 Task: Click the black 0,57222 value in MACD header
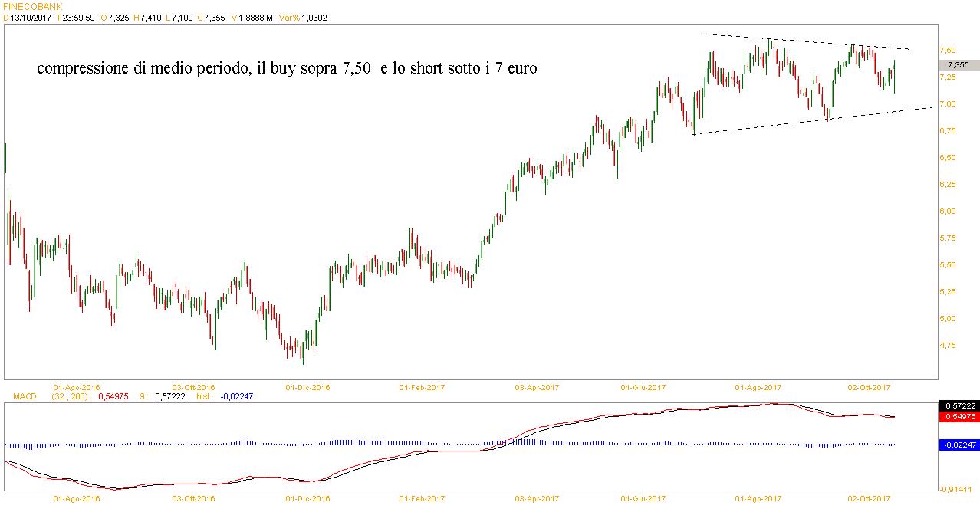(x=170, y=396)
